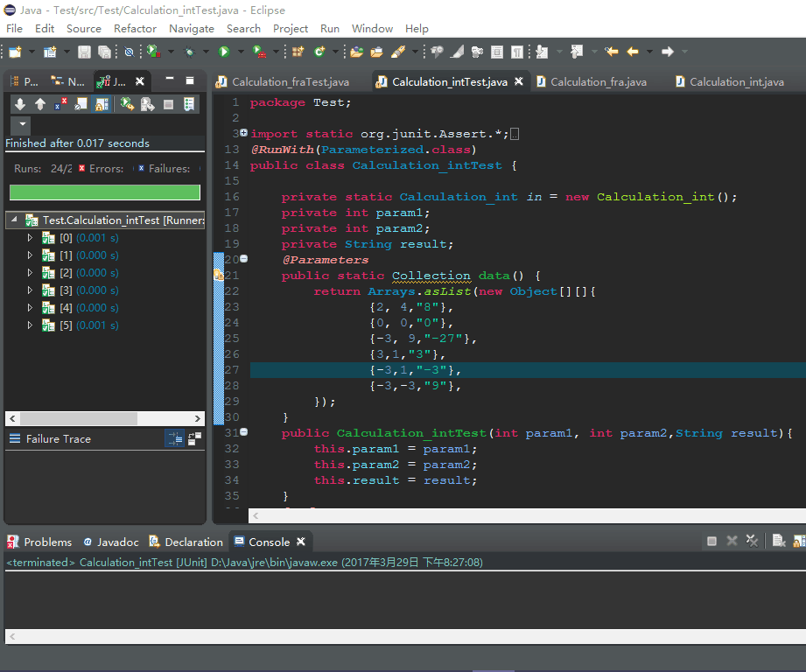
Task: Open the JUnit view menu dropdown arrow
Action: point(22,124)
